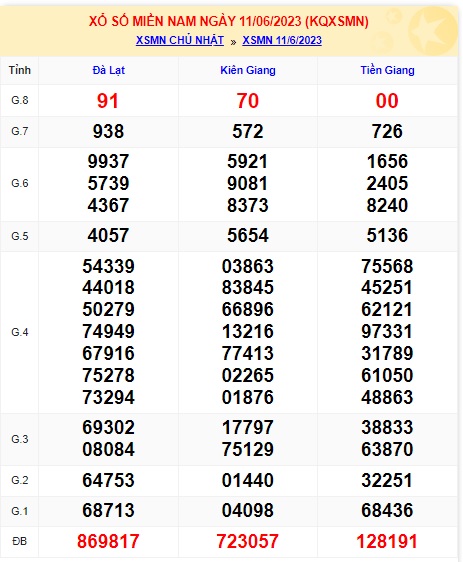Click the number 69302 in G.3
The image size is (463, 562).
tap(108, 428)
